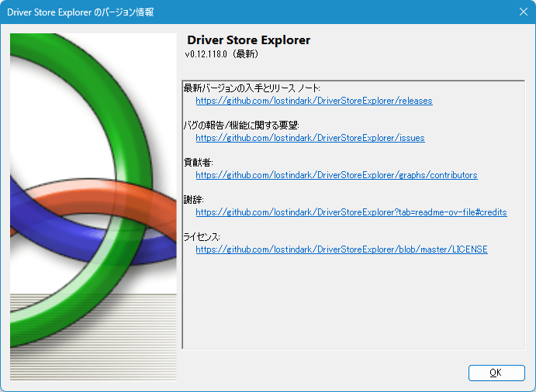
Task: Click the v0.12.118.0 (最新) version text
Action: point(222,54)
